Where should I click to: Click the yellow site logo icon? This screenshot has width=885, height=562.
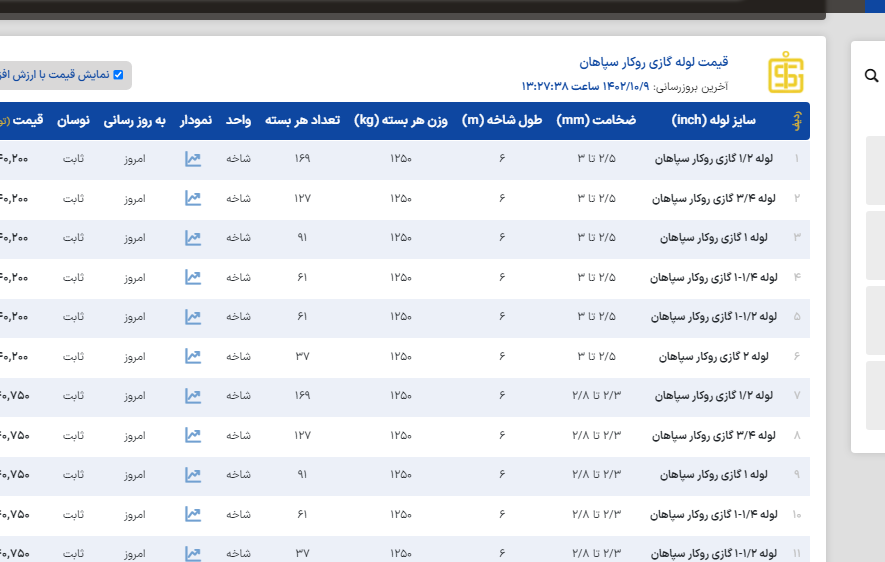785,72
